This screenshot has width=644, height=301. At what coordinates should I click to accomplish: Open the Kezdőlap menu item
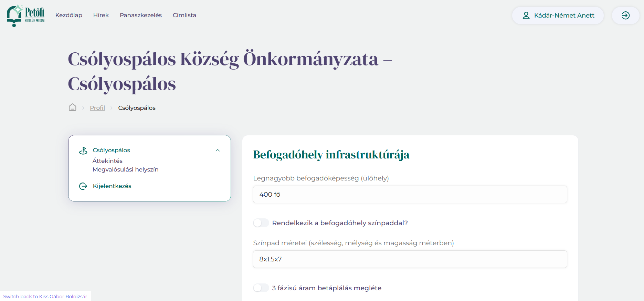69,15
